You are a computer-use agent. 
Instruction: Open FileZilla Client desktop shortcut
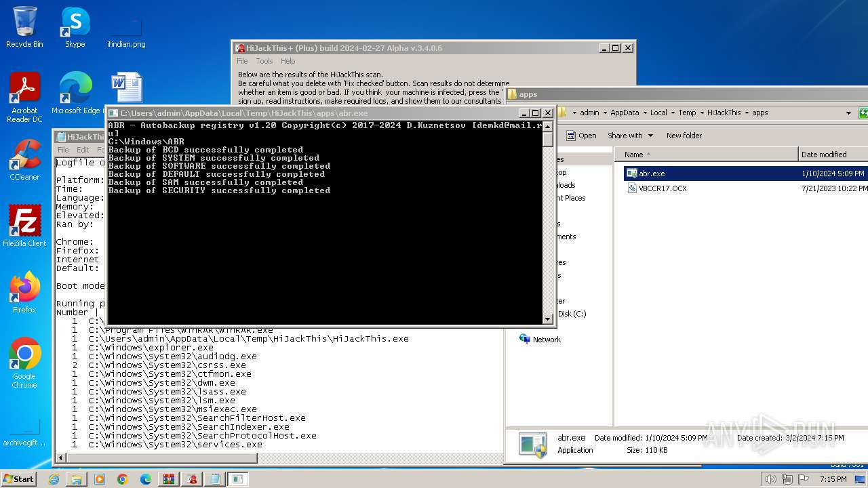[x=24, y=226]
